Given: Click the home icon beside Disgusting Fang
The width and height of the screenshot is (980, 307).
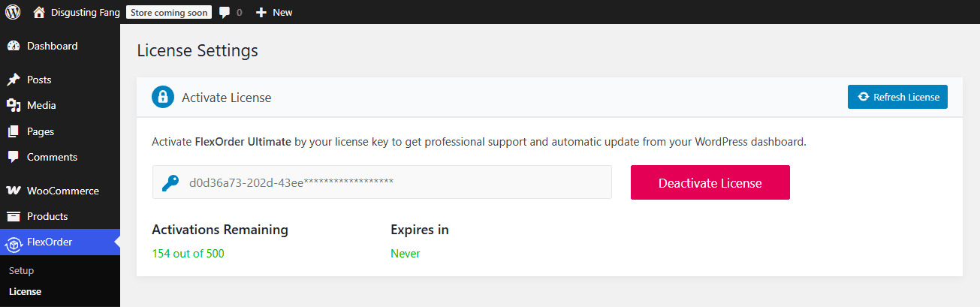Looking at the screenshot, I should coord(39,12).
